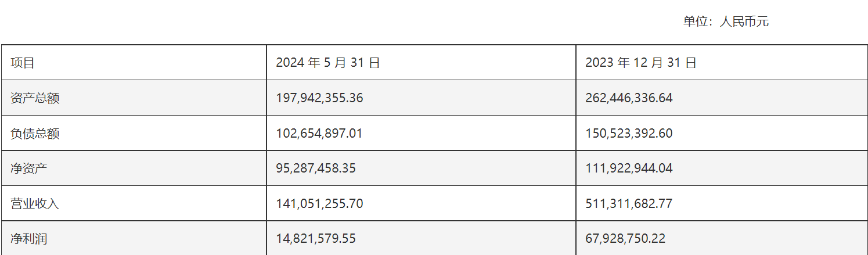
Task: Click the 负债总额 row label
Action: (35, 134)
